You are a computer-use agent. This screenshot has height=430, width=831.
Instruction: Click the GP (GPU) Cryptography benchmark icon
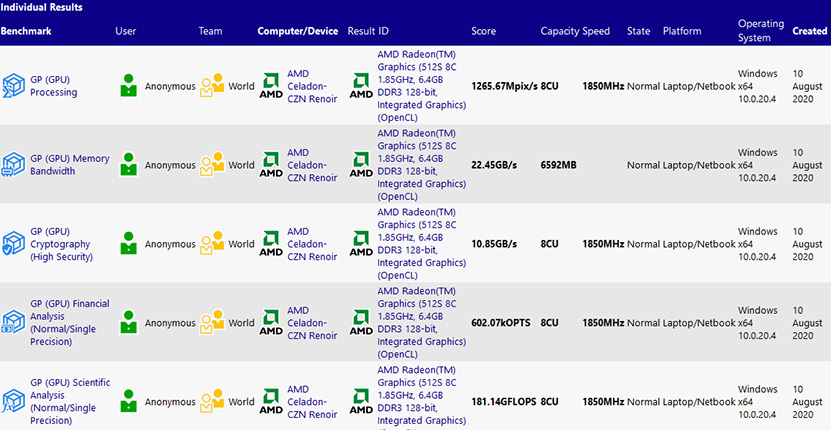(x=14, y=244)
